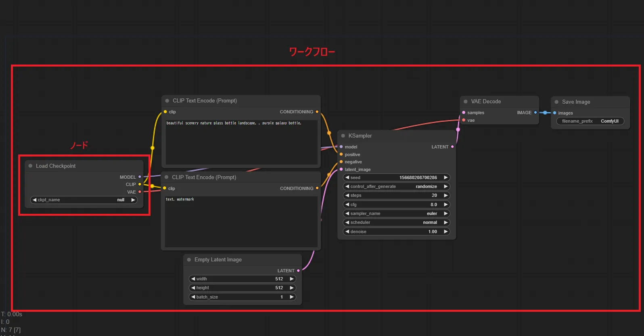
Task: Click the filename_prefix field showing ComfyUI
Action: click(x=590, y=121)
